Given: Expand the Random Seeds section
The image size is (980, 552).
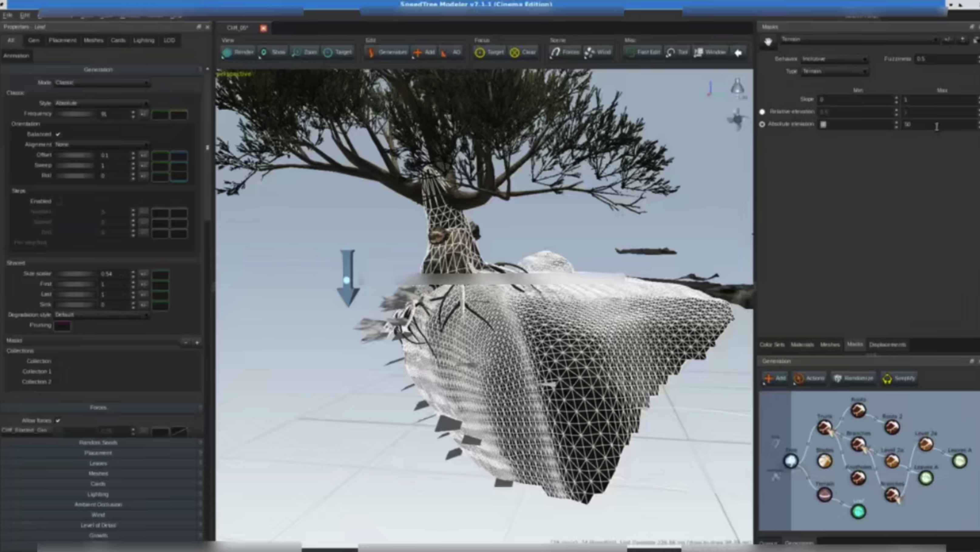Looking at the screenshot, I should (x=98, y=443).
